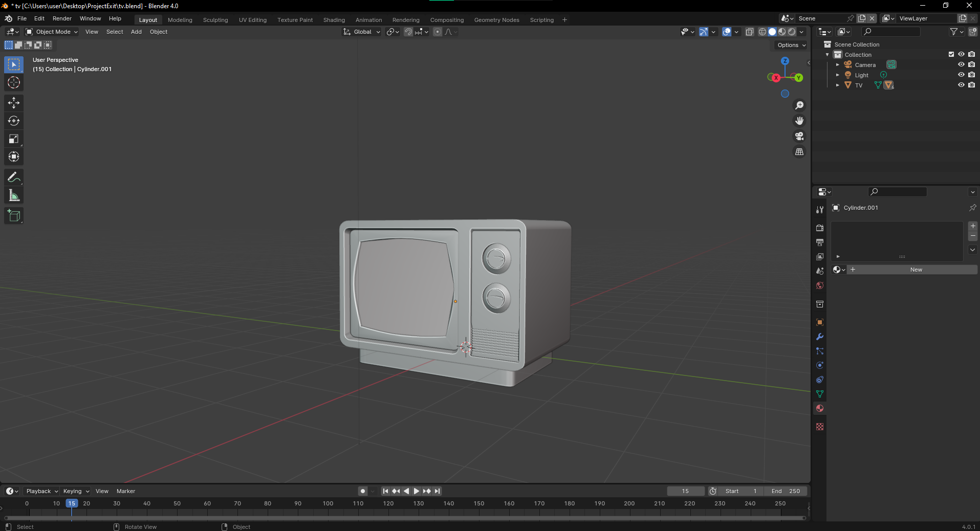Open the File menu
980x531 pixels.
click(x=22, y=18)
